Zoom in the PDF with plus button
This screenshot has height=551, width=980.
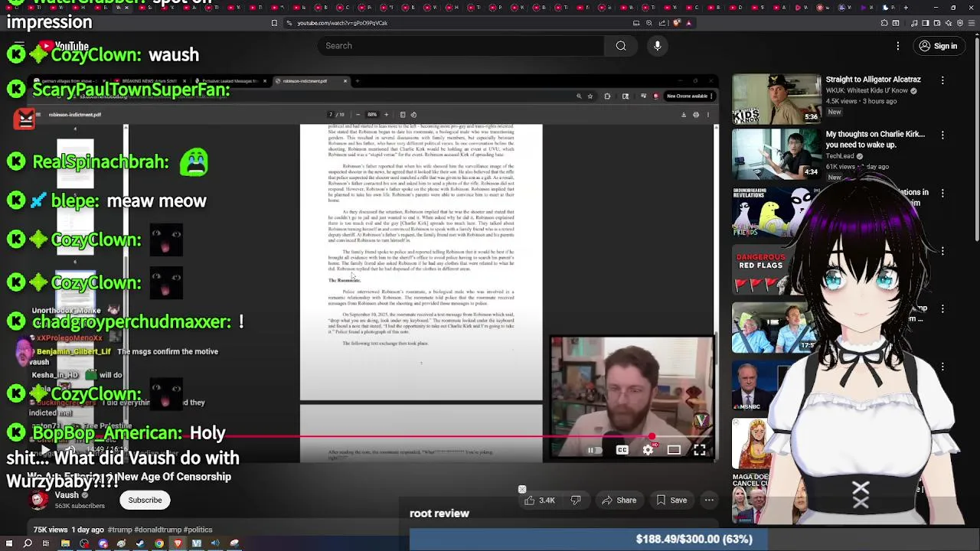(386, 115)
